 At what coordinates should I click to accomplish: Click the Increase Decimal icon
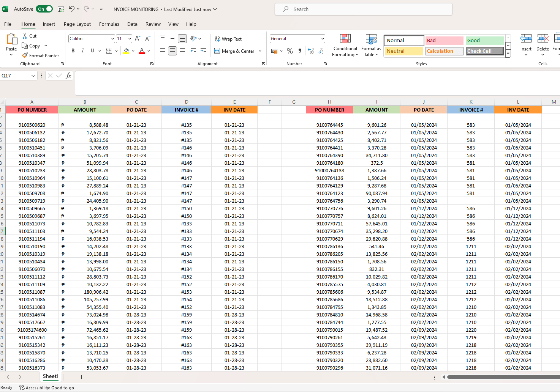(311, 51)
